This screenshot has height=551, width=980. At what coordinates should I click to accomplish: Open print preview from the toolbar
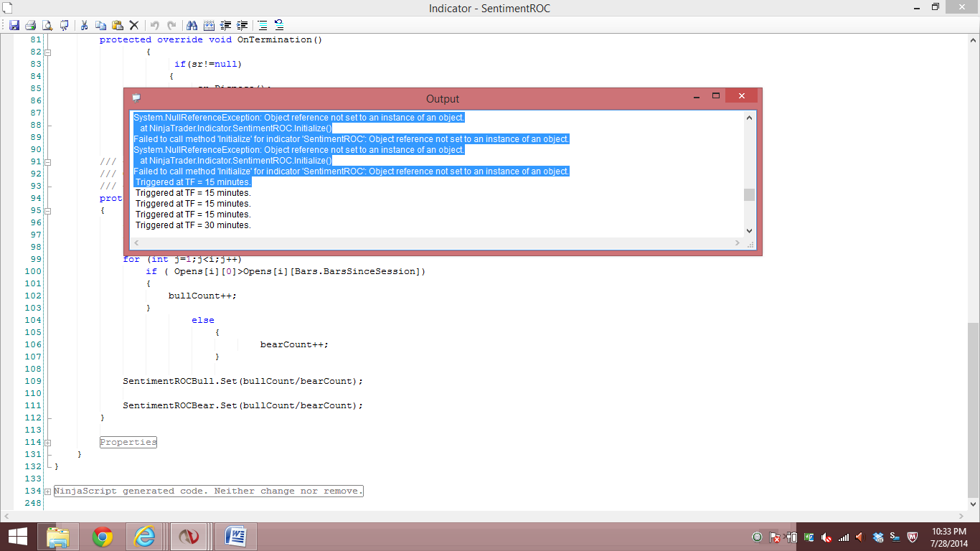(x=47, y=25)
